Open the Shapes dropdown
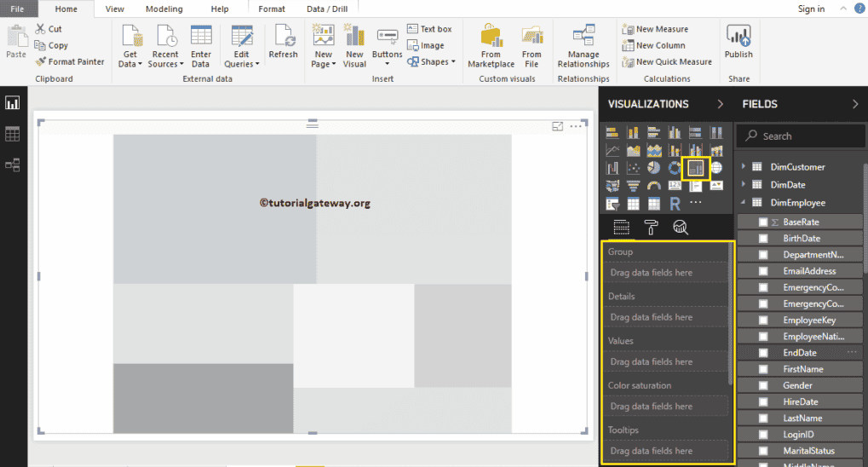 pyautogui.click(x=431, y=61)
